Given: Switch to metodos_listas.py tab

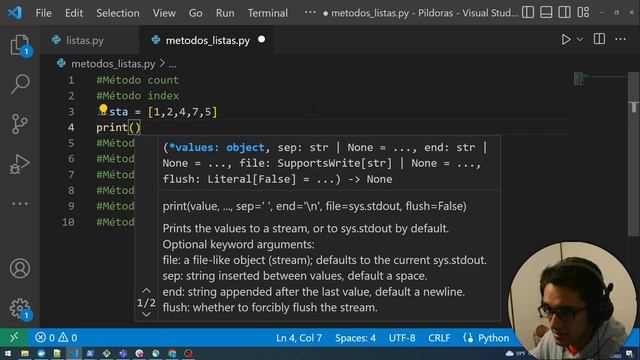Looking at the screenshot, I should point(207,40).
